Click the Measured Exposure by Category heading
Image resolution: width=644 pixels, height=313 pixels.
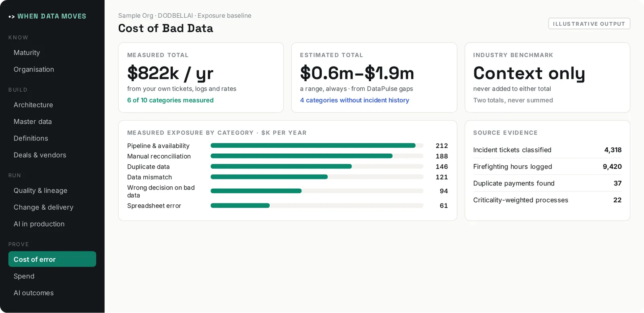click(x=217, y=133)
